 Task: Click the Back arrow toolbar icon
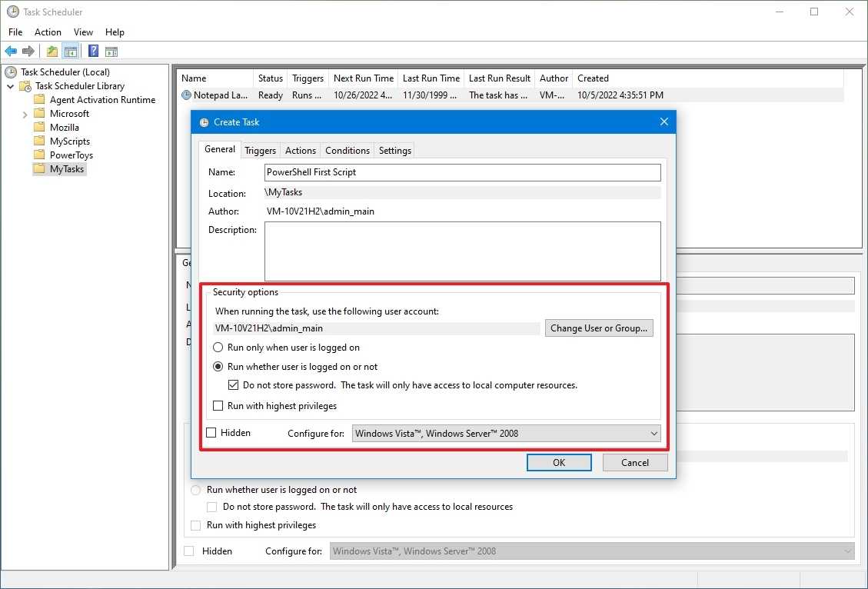click(x=11, y=52)
